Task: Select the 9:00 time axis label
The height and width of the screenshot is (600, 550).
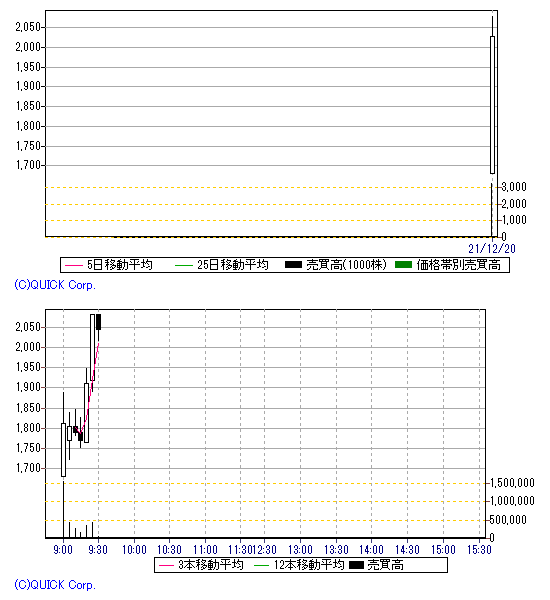Action: [63, 550]
